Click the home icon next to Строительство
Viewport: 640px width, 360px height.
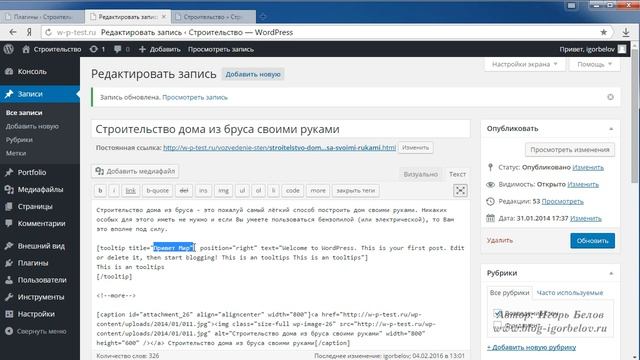(26, 49)
